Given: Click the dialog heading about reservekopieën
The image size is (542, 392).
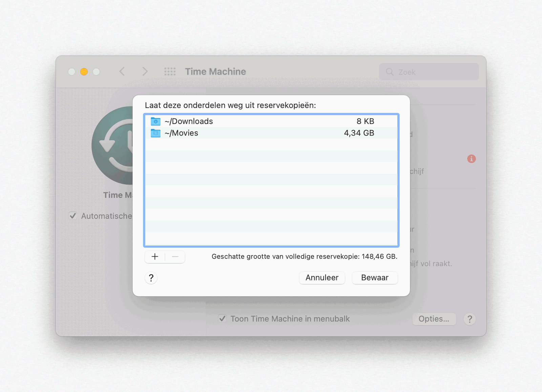Looking at the screenshot, I should [230, 105].
